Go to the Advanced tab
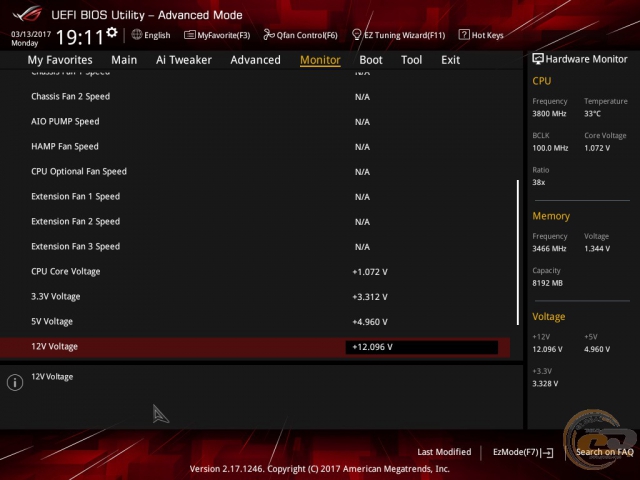 (x=256, y=60)
